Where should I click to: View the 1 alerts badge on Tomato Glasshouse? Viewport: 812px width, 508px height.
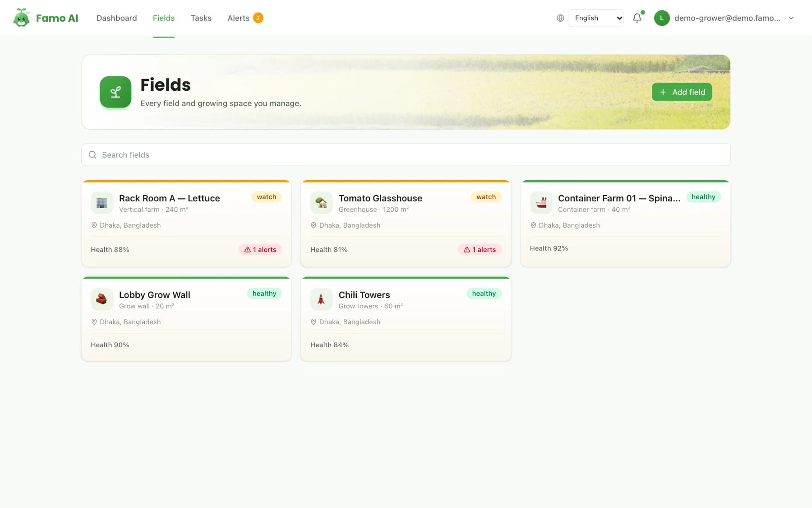point(480,250)
